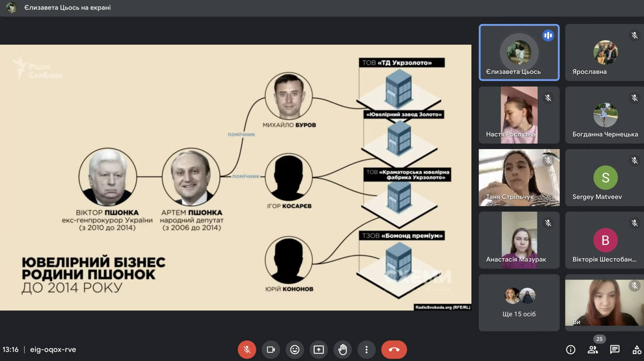Viewport: 644px width, 361px height.
Task: Click Михайло Буров's portrait on the slide
Action: (x=288, y=96)
